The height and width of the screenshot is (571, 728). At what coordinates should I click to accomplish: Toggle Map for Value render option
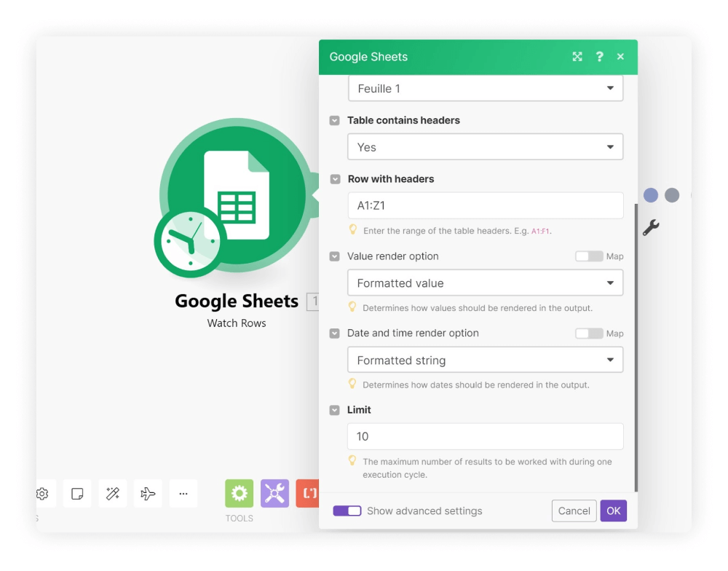point(589,256)
